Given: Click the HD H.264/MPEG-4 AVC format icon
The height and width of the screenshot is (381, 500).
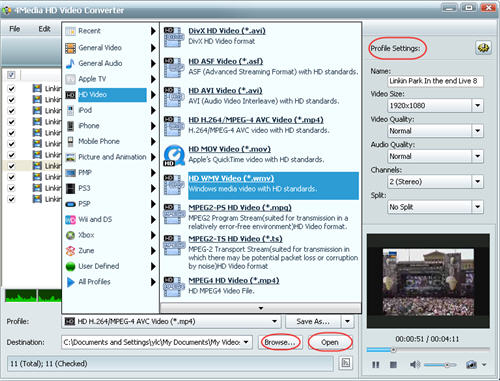Looking at the screenshot, I should (x=173, y=125).
